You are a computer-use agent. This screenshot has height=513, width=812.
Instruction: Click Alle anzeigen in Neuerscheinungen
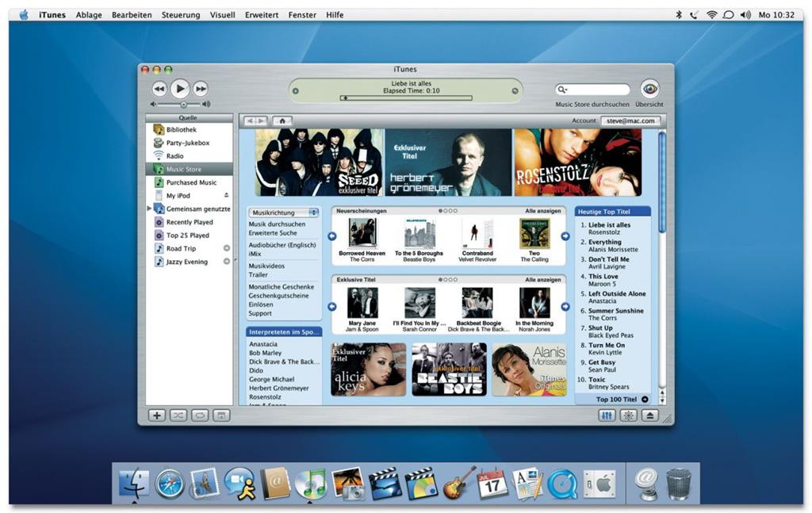click(542, 211)
